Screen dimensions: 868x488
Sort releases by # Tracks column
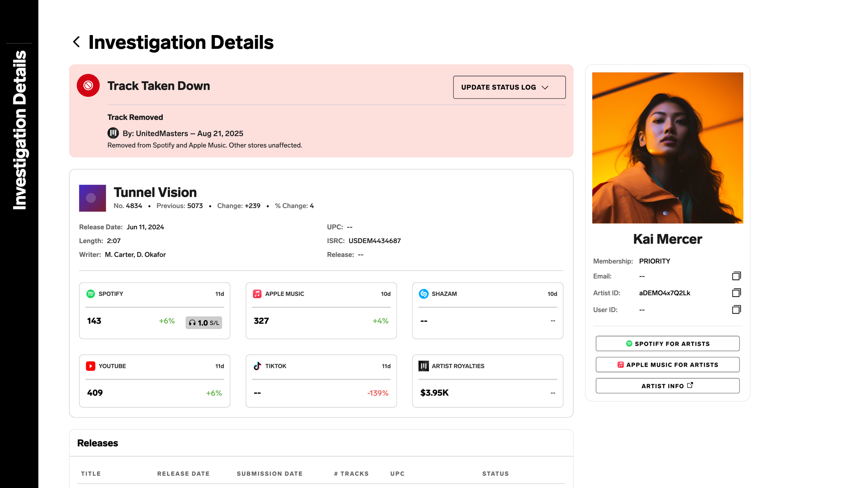click(x=352, y=474)
